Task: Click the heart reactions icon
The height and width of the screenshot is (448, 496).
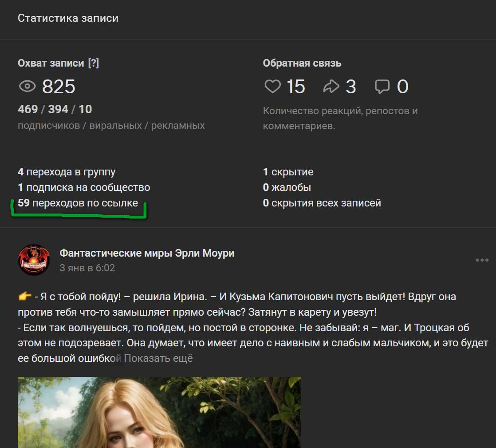Action: pos(272,86)
